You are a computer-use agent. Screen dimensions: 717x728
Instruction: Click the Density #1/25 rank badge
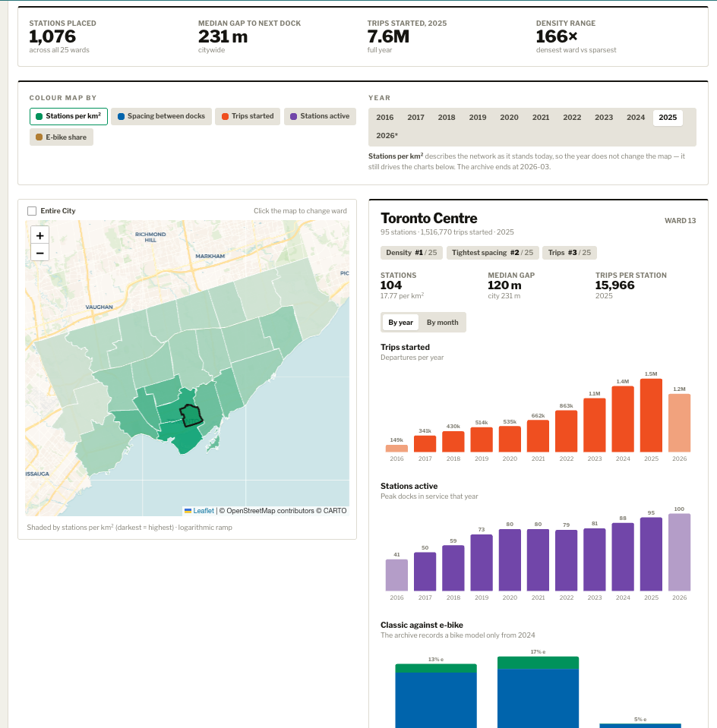click(411, 253)
